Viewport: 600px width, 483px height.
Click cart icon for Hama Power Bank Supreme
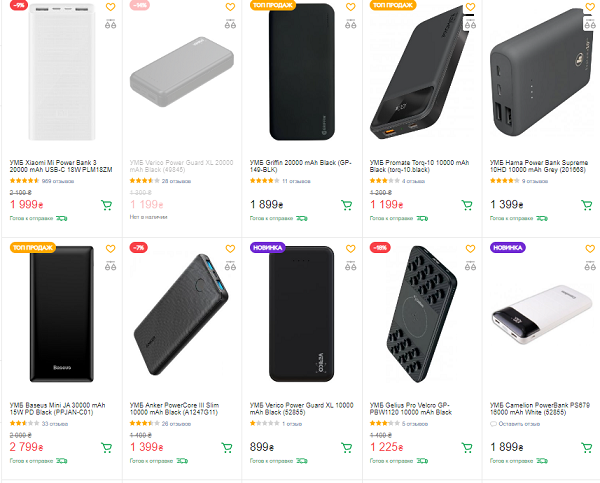587,205
